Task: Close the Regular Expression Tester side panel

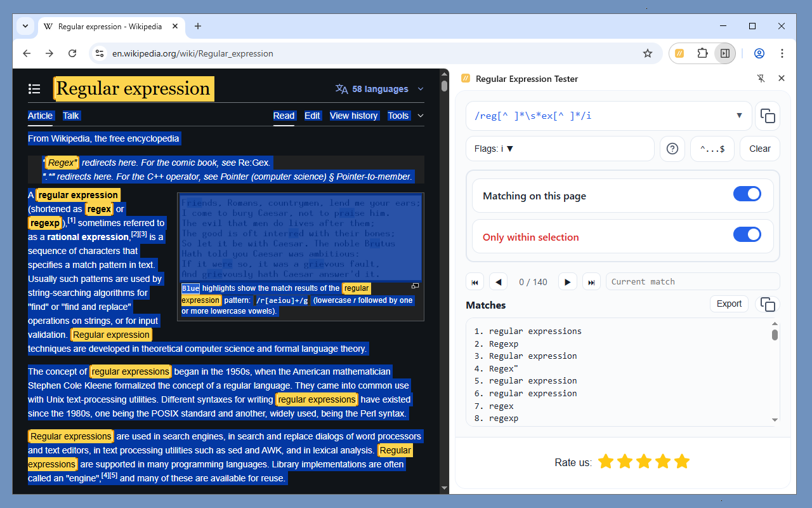Action: click(x=782, y=78)
